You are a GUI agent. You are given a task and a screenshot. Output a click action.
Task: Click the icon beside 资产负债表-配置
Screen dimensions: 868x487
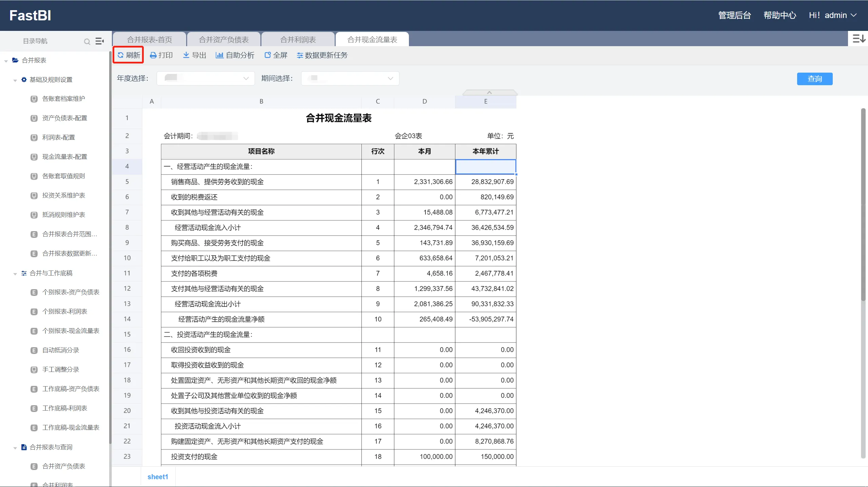[x=34, y=118]
